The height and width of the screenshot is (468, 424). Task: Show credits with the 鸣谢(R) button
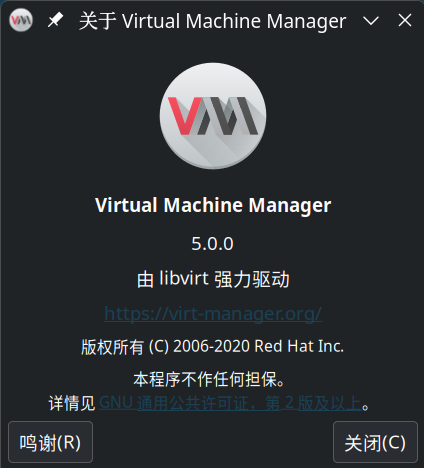[50, 442]
